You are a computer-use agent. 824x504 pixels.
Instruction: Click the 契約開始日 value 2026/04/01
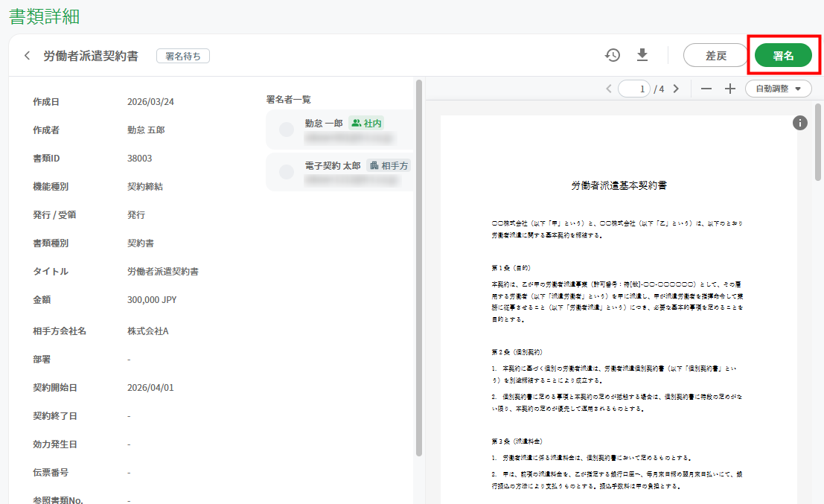[150, 387]
